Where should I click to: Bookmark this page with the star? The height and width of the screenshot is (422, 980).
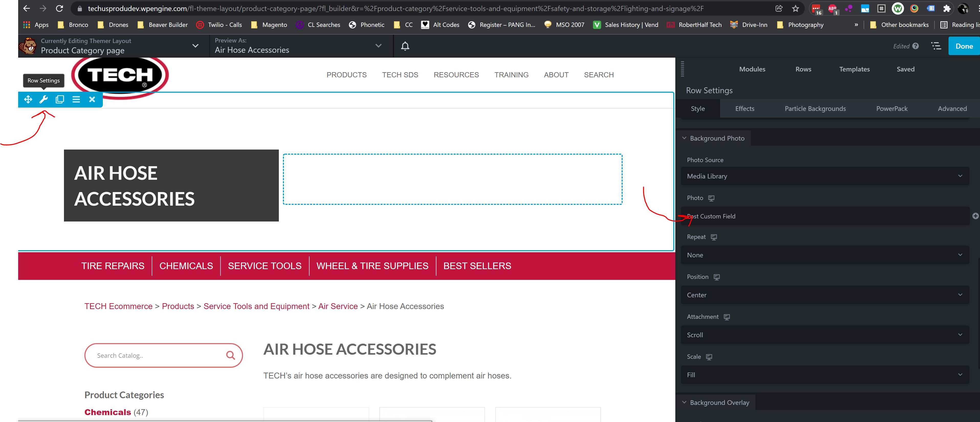click(x=796, y=8)
